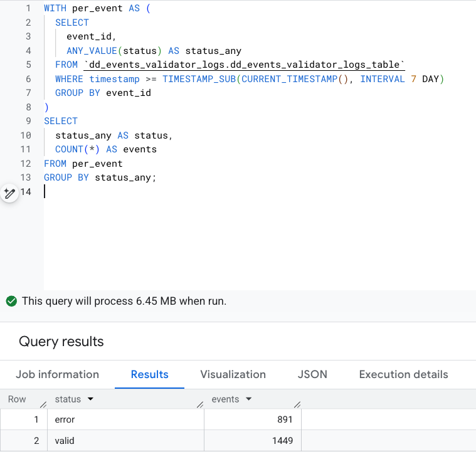Click TIMESTAMP_SUB in the WHERE clause
Image resolution: width=476 pixels, height=474 pixels.
tap(199, 79)
